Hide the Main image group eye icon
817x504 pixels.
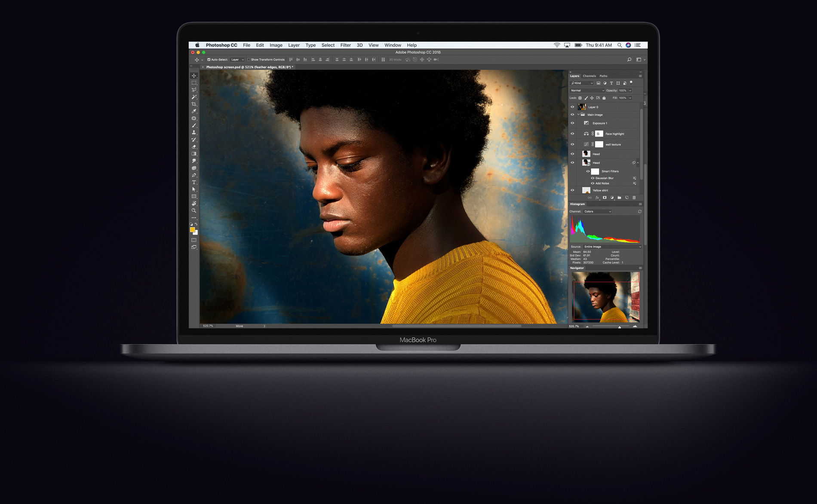(x=572, y=115)
